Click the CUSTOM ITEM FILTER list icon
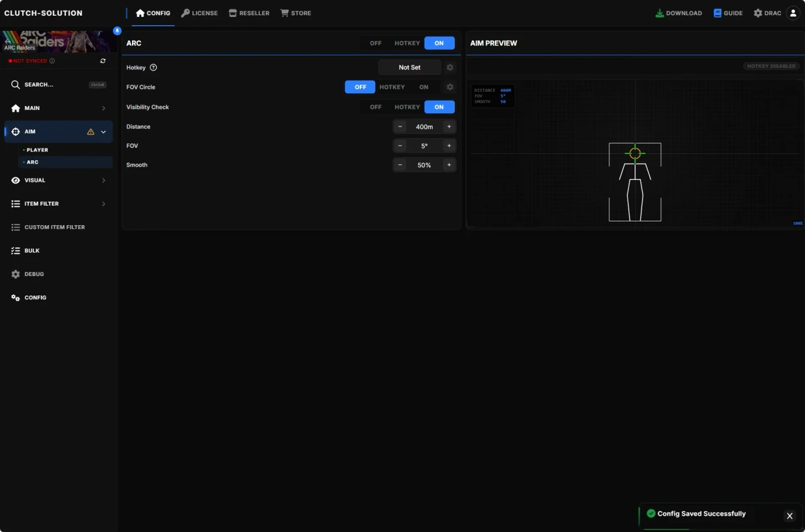Screen dimensions: 805x532 pos(16,227)
